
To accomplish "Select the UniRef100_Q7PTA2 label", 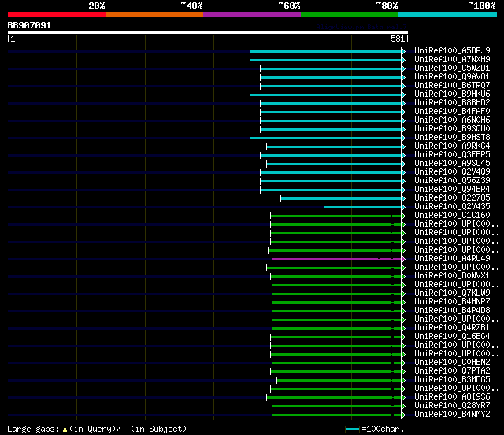I will click(452, 371).
